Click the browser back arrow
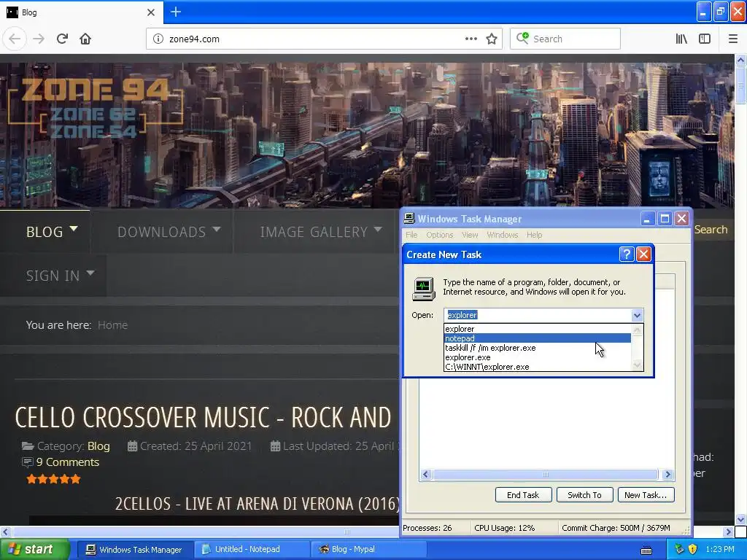Viewport: 747px width, 560px height. (15, 39)
